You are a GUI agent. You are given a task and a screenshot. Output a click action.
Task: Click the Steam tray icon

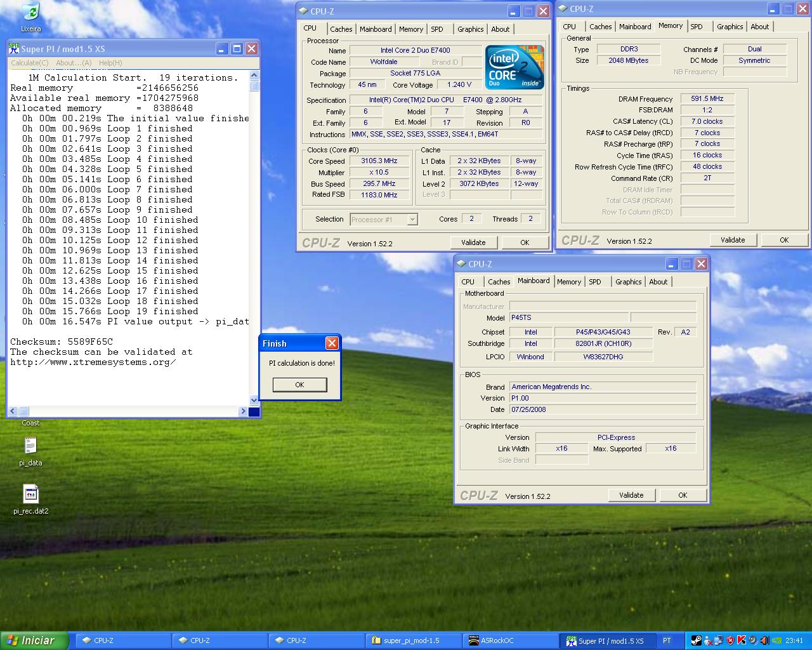pyautogui.click(x=697, y=640)
